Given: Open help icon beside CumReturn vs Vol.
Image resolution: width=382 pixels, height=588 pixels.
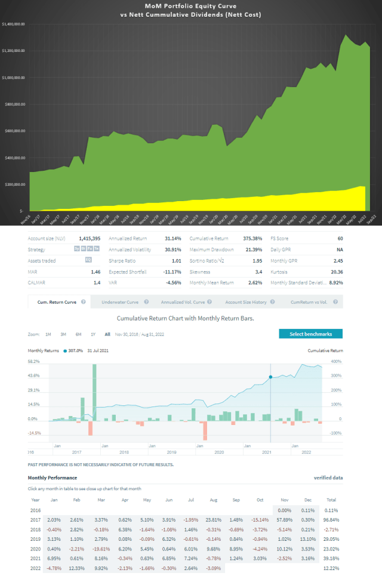Looking at the screenshot, I should [x=335, y=302].
